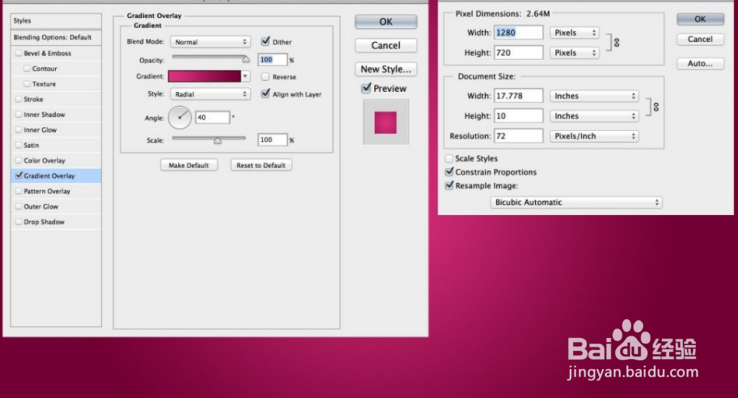Toggle Align with Layer checkbox
The image size is (739, 398).
[x=265, y=94]
